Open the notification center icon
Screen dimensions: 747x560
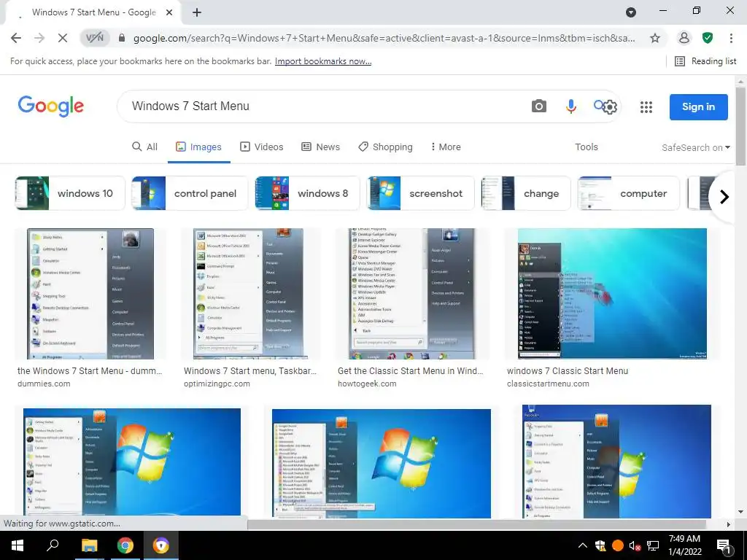(x=724, y=546)
